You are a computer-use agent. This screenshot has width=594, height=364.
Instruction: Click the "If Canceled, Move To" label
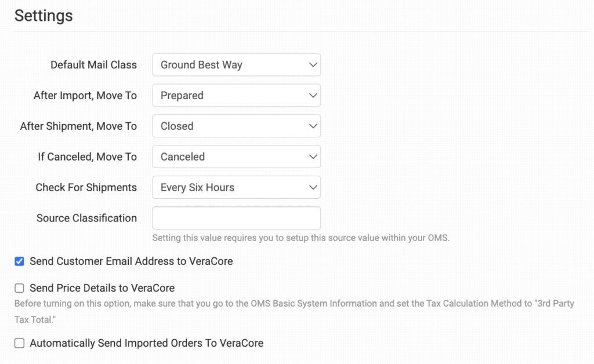click(x=87, y=157)
